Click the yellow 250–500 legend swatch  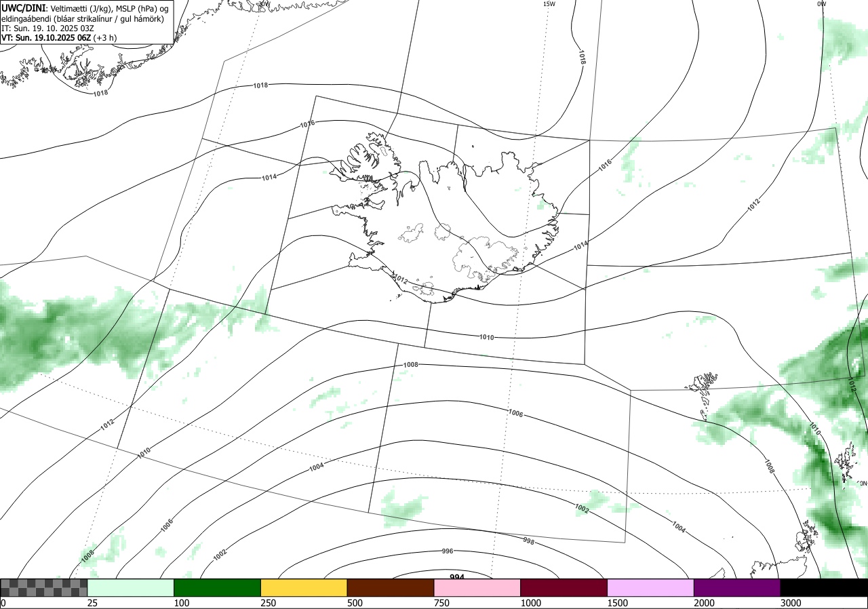coord(304,587)
